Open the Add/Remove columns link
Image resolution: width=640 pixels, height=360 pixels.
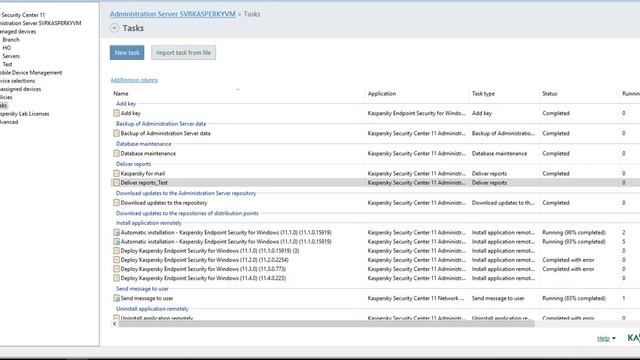pos(134,80)
